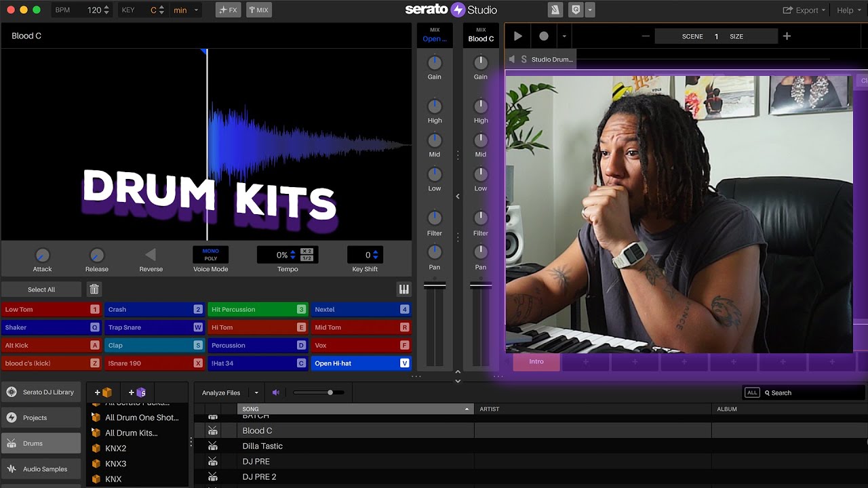Click the Select All button

click(41, 289)
